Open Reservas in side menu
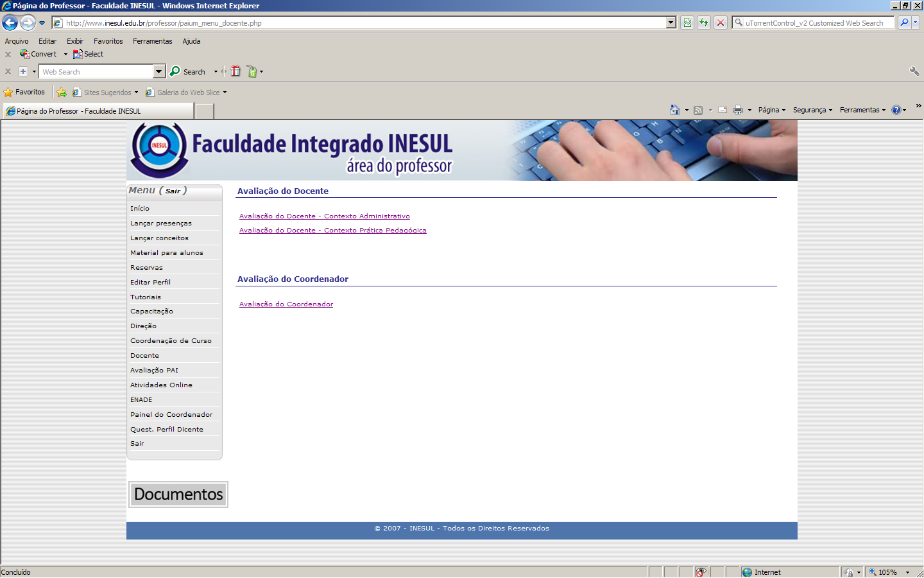 click(x=147, y=268)
